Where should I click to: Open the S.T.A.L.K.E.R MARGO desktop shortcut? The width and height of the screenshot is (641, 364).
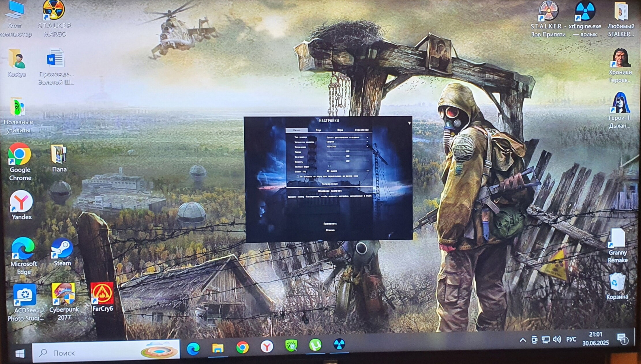(x=54, y=18)
